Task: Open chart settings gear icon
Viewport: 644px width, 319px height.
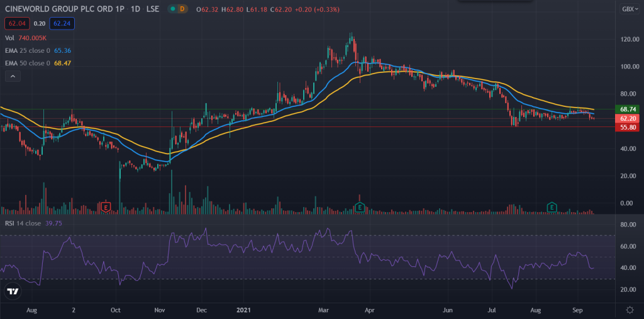Action: [630, 310]
